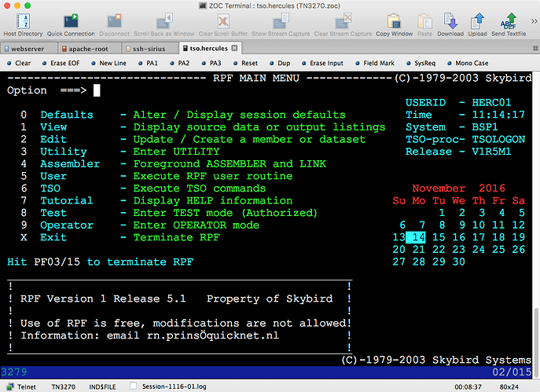Click IND$FILE in the status bar

click(x=102, y=387)
